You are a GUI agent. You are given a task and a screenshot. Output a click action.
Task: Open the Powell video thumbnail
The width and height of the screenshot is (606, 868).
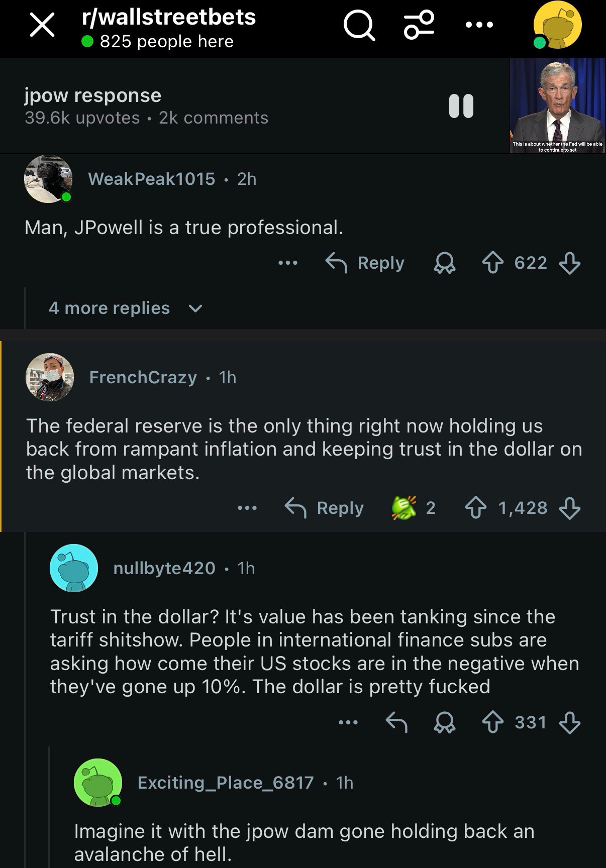[x=557, y=105]
